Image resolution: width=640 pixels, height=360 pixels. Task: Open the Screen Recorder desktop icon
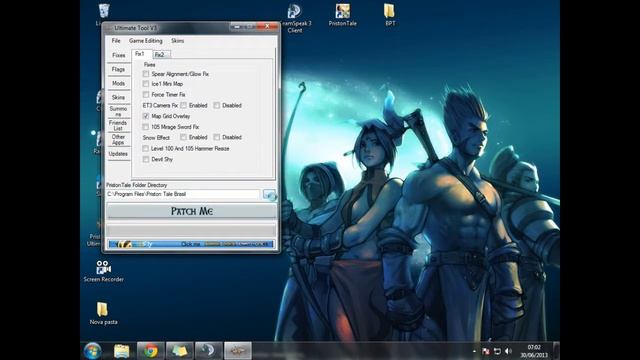tap(103, 271)
